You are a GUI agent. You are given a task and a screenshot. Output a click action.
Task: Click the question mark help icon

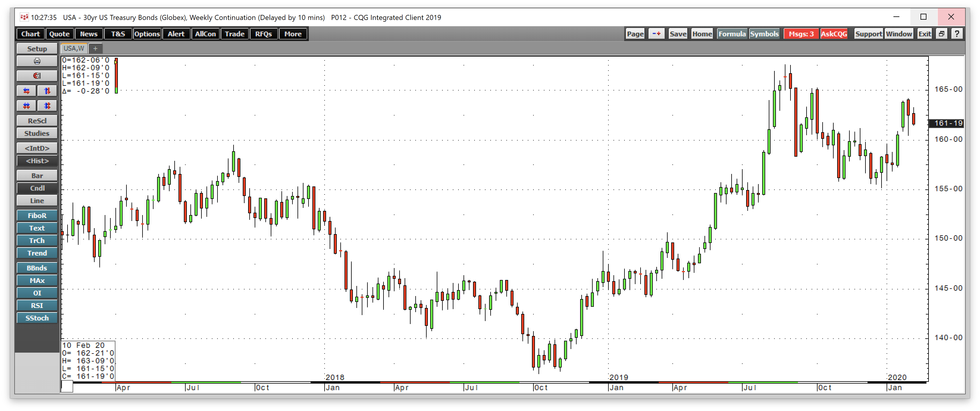point(957,34)
